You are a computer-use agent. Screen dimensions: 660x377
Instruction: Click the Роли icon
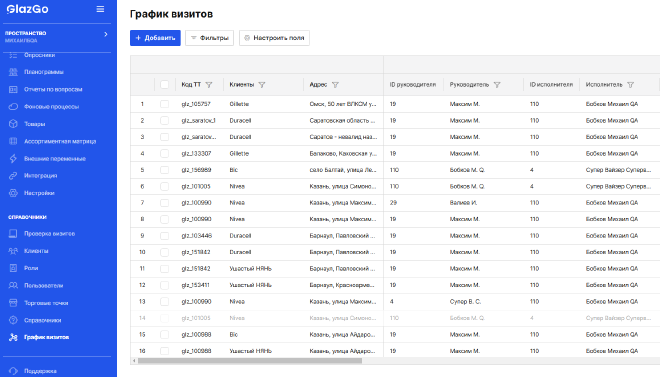[13, 268]
